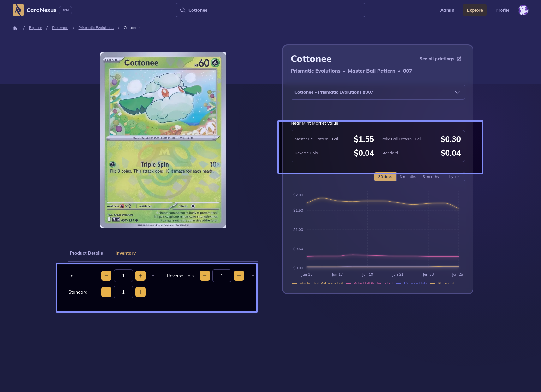Open Reverse Holo row more options
Viewport: 541px width, 392px height.
(x=252, y=276)
